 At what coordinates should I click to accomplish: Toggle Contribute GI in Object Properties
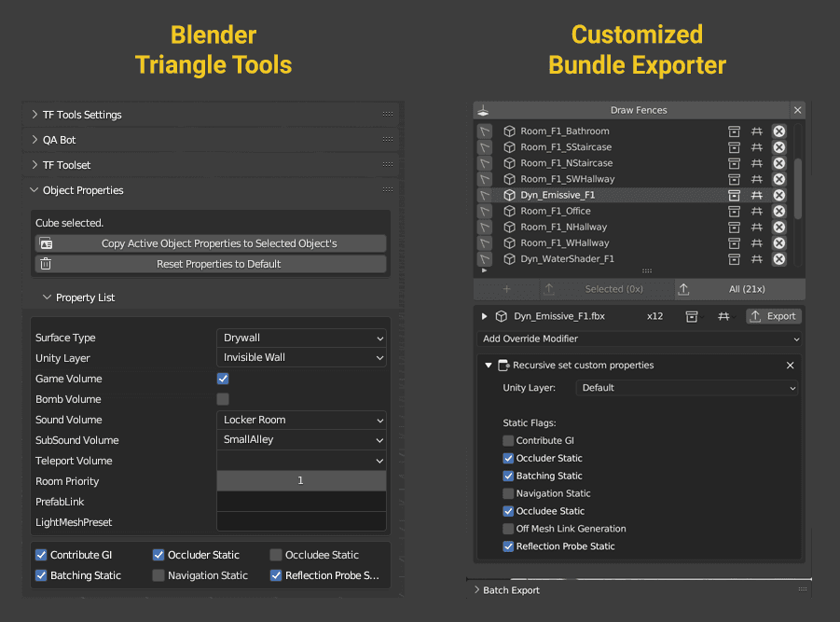click(41, 555)
